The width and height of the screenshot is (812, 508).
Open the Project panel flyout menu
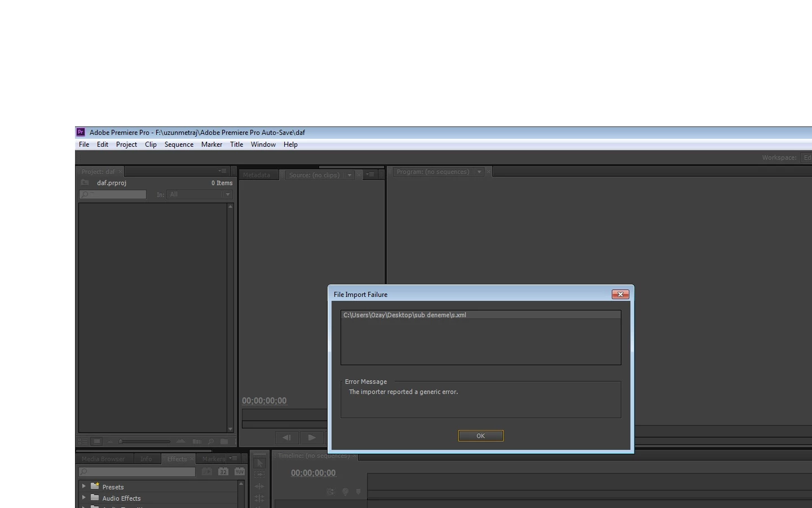(x=223, y=171)
